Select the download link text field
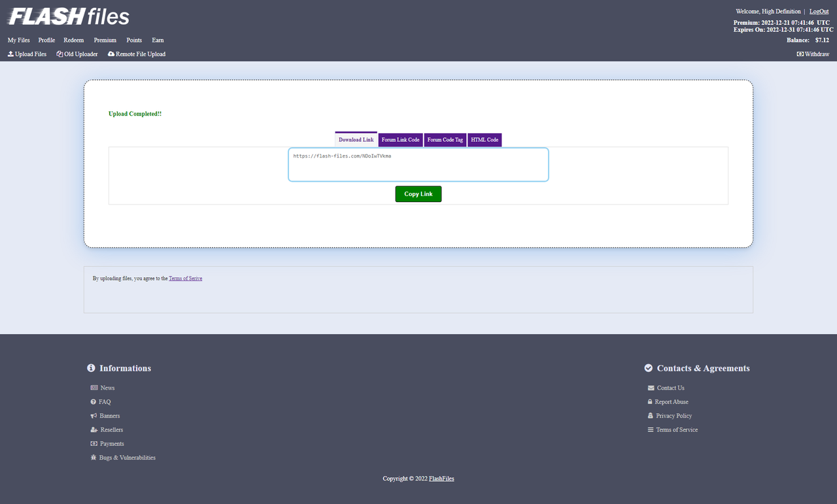This screenshot has height=504, width=837. [418, 165]
